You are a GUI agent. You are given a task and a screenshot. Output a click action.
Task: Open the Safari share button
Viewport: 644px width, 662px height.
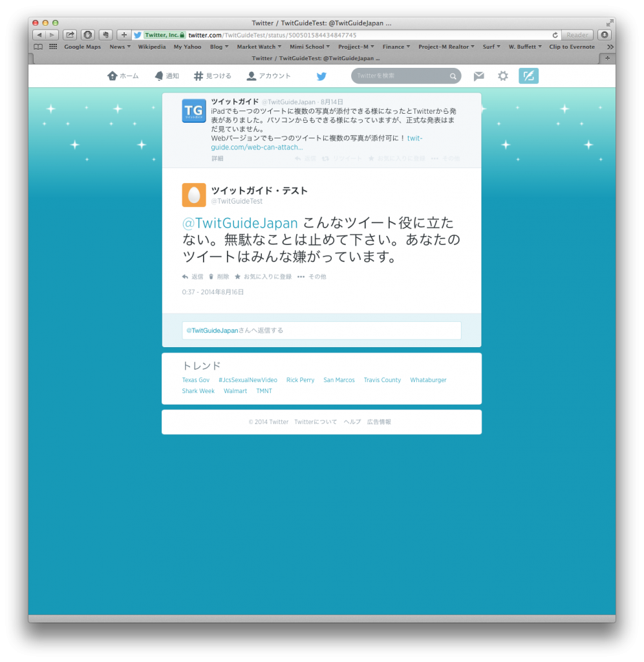(70, 35)
